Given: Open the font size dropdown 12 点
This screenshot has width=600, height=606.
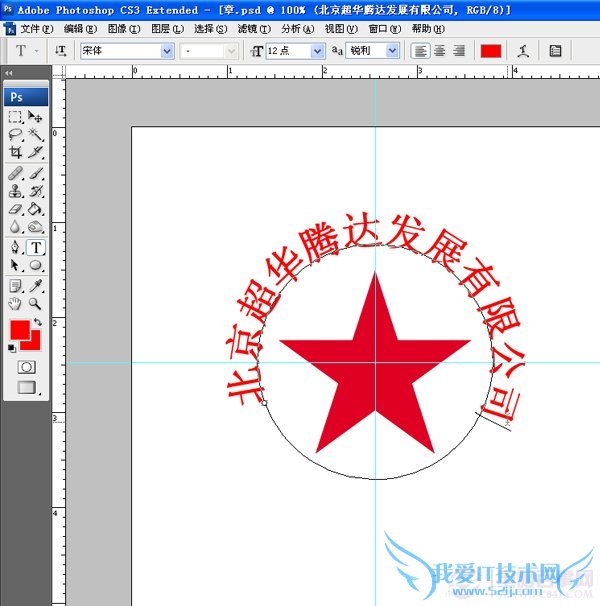Looking at the screenshot, I should [x=317, y=51].
